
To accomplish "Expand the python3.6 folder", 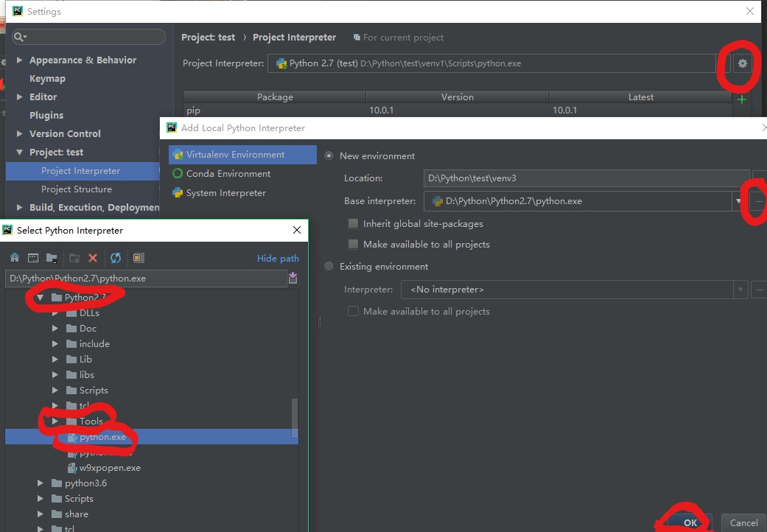I will click(40, 483).
